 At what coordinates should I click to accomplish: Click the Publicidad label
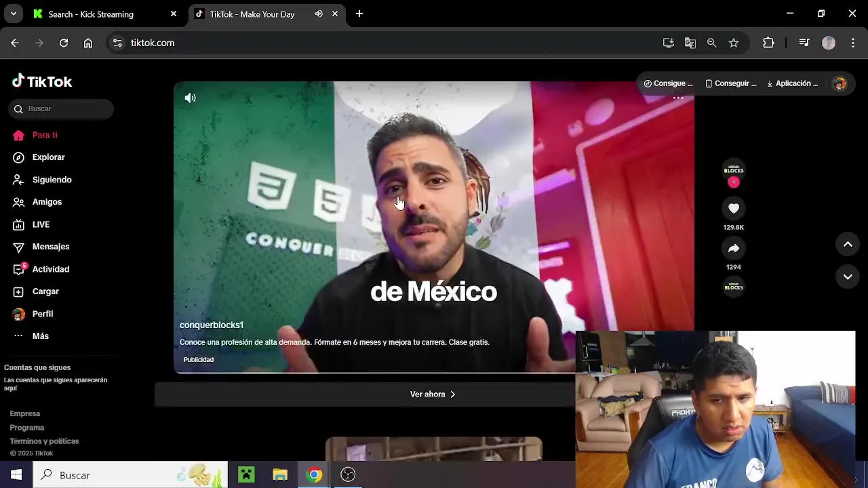[199, 360]
